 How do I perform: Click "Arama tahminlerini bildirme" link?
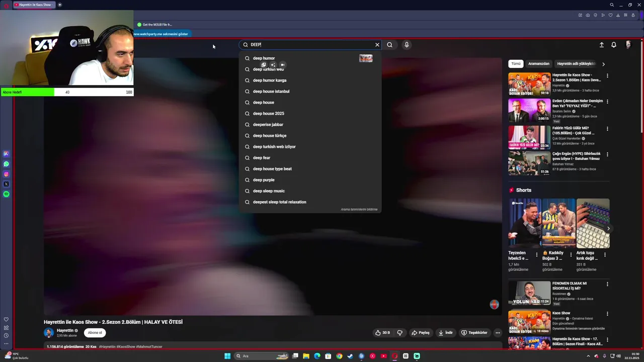point(359,209)
